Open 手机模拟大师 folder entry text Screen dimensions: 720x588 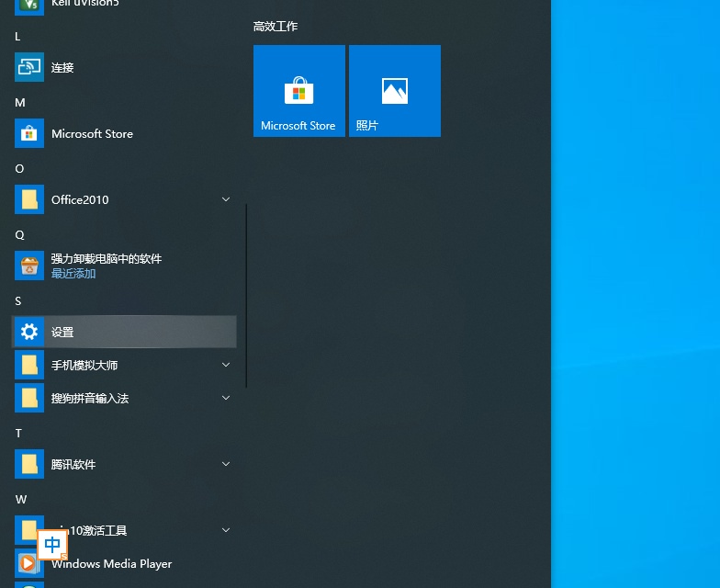[84, 366]
